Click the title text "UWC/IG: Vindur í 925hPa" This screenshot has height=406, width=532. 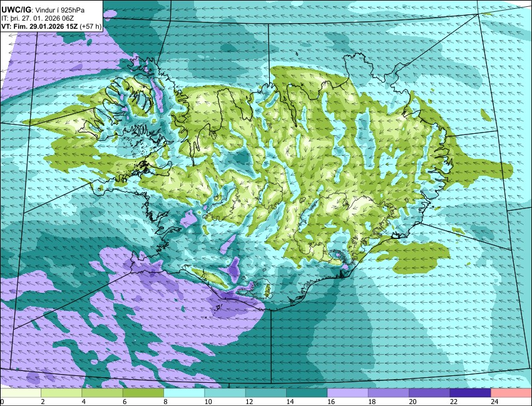[43, 10]
